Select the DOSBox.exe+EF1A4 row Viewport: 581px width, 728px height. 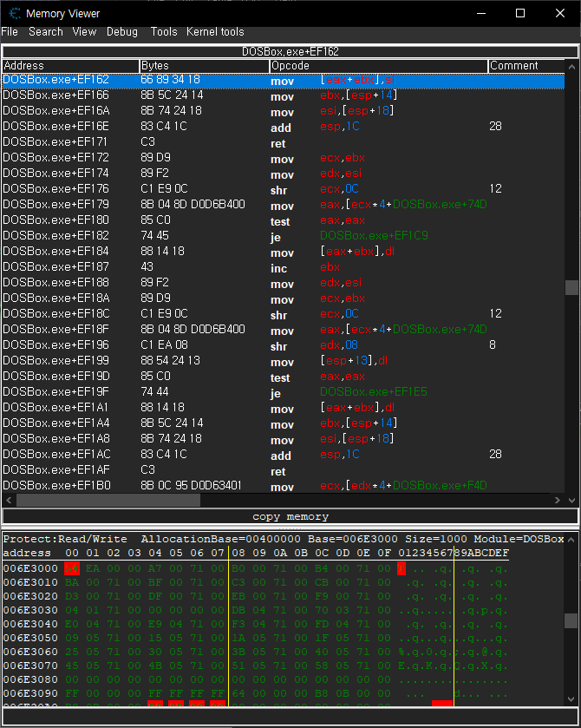point(283,424)
